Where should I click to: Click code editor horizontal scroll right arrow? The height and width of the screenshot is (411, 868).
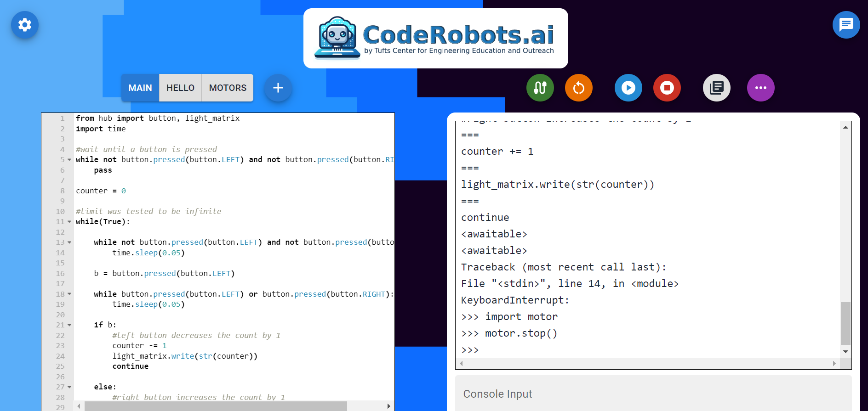(388, 406)
